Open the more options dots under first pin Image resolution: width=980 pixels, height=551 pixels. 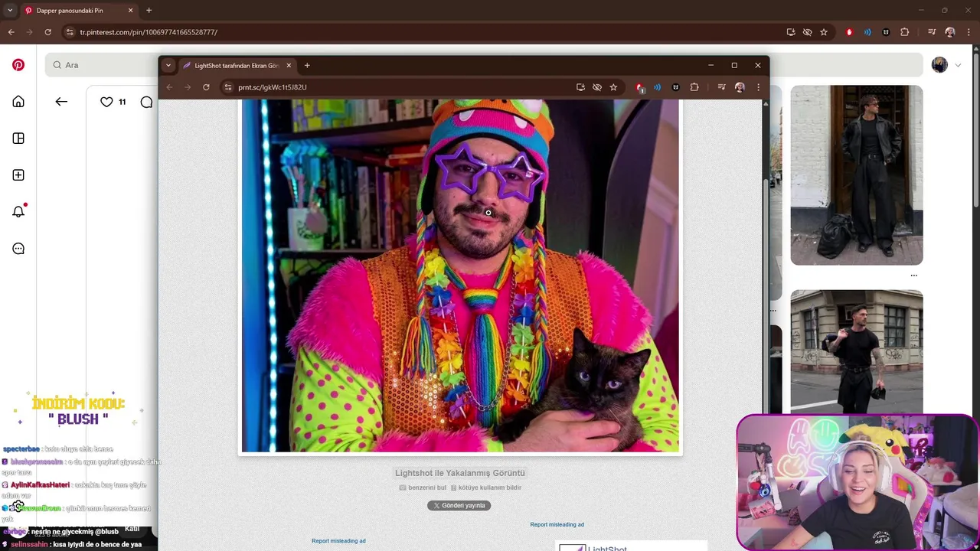click(913, 275)
